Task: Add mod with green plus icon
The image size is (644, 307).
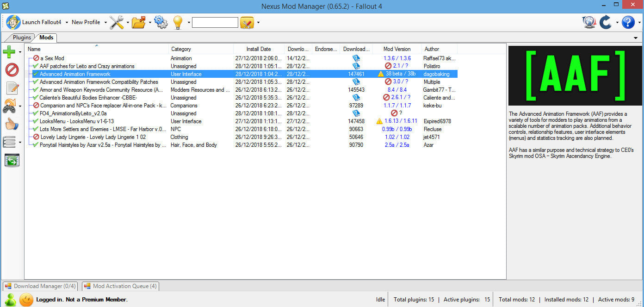Action: tap(9, 52)
